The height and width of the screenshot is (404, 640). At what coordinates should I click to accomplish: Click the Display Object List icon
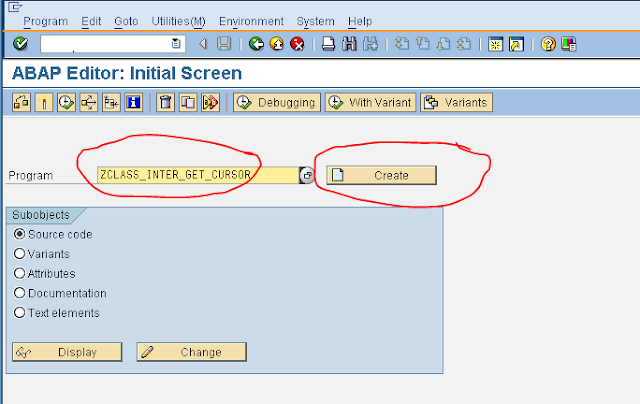(111, 102)
